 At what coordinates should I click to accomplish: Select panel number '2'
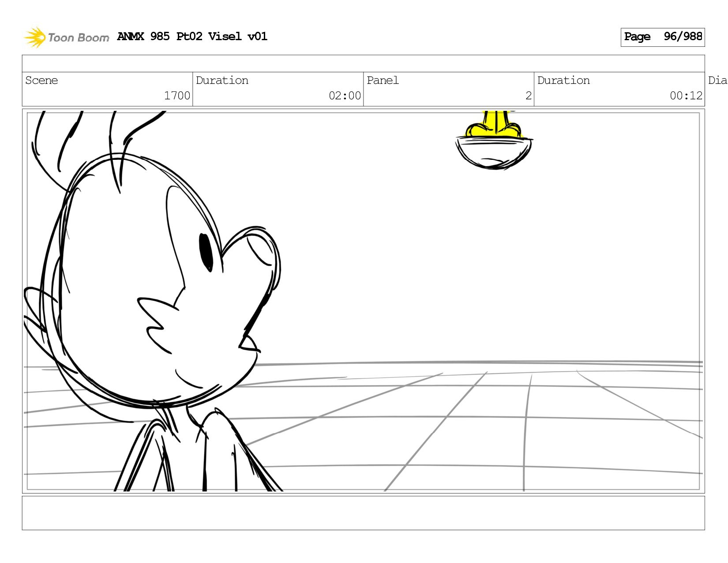(528, 96)
